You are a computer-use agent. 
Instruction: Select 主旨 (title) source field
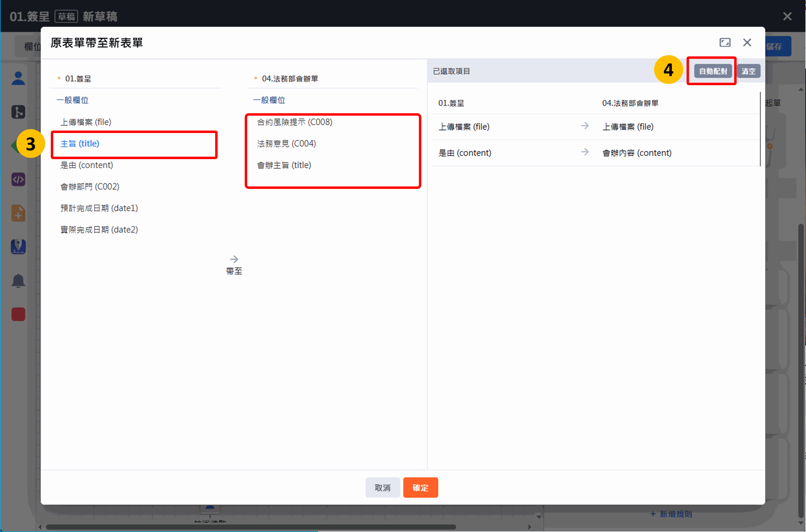pyautogui.click(x=80, y=143)
